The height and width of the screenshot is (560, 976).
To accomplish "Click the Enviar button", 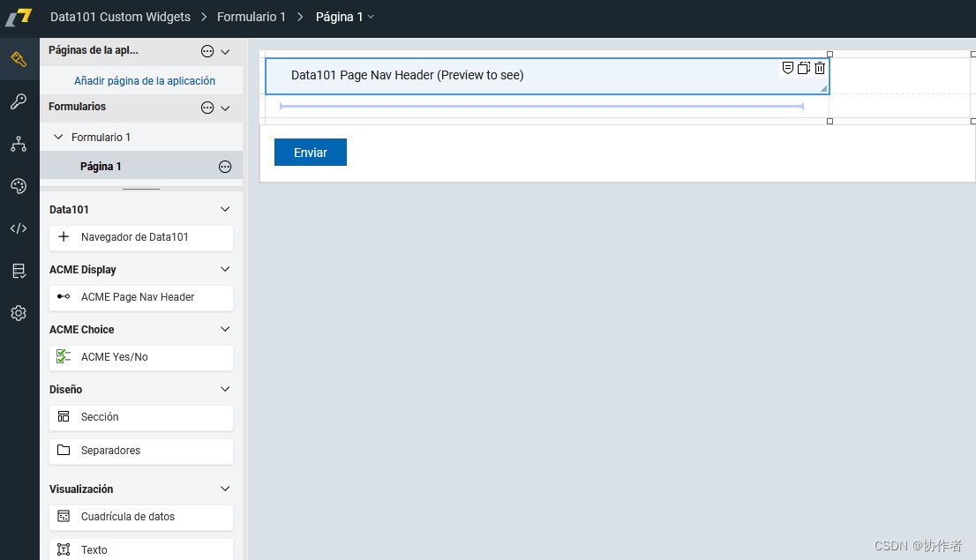I will pyautogui.click(x=311, y=153).
